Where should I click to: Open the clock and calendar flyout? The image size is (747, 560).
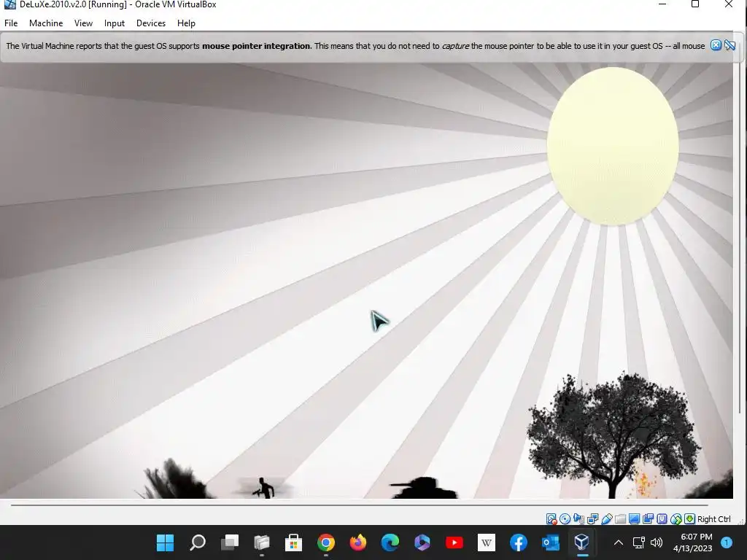(x=693, y=542)
